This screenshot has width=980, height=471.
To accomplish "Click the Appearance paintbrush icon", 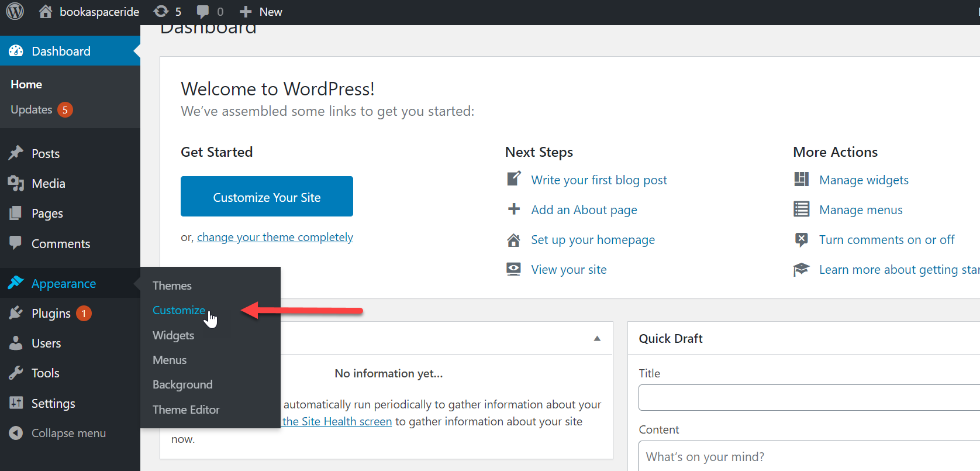I will click(16, 283).
